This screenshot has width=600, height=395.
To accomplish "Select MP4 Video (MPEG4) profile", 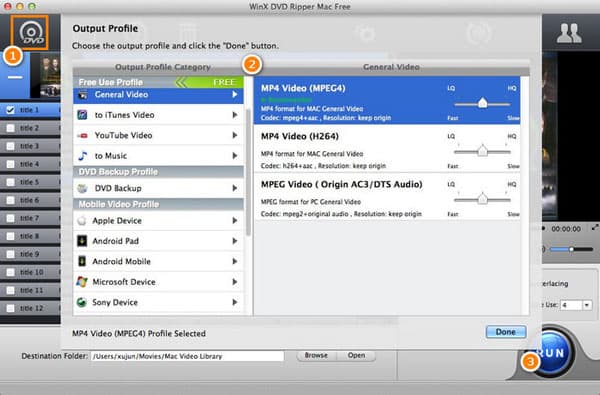I will 387,100.
